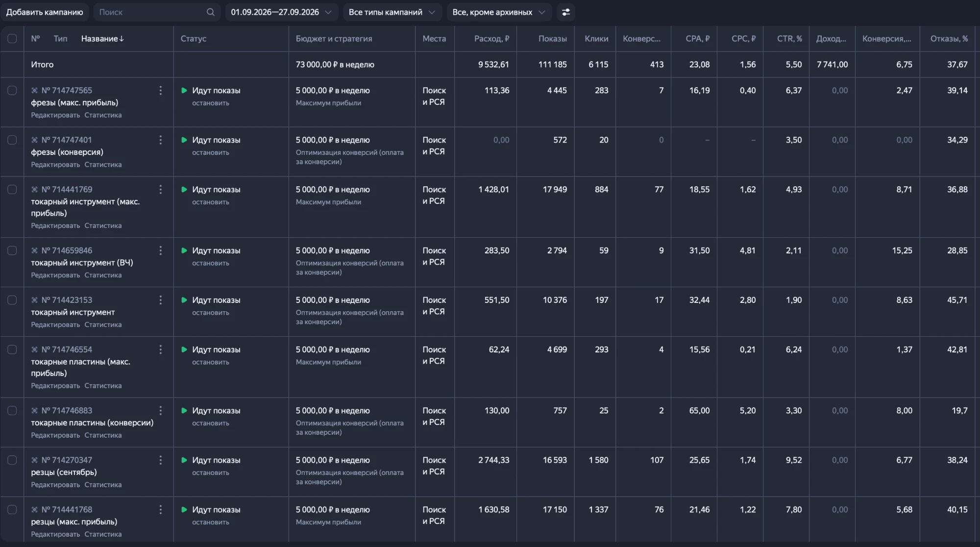
Task: Tick the select-all checkbox in the table header
Action: [x=12, y=39]
